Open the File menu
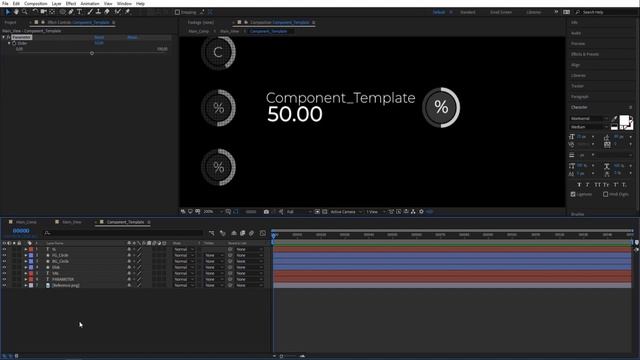Screen dimensions: 640x360 pos(5,3)
